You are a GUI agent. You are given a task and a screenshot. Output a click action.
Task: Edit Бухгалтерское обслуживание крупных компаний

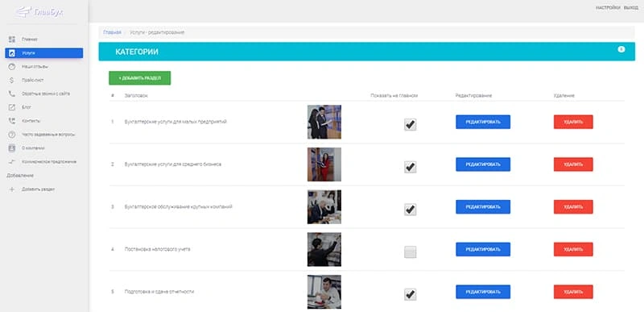click(483, 206)
